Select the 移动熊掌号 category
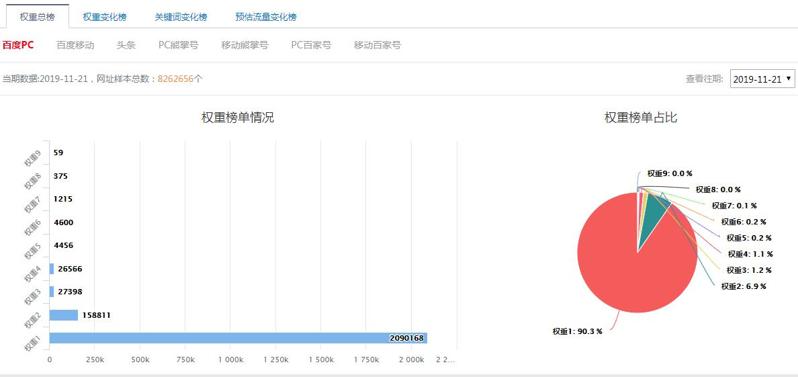Image resolution: width=798 pixels, height=377 pixels. pyautogui.click(x=244, y=45)
